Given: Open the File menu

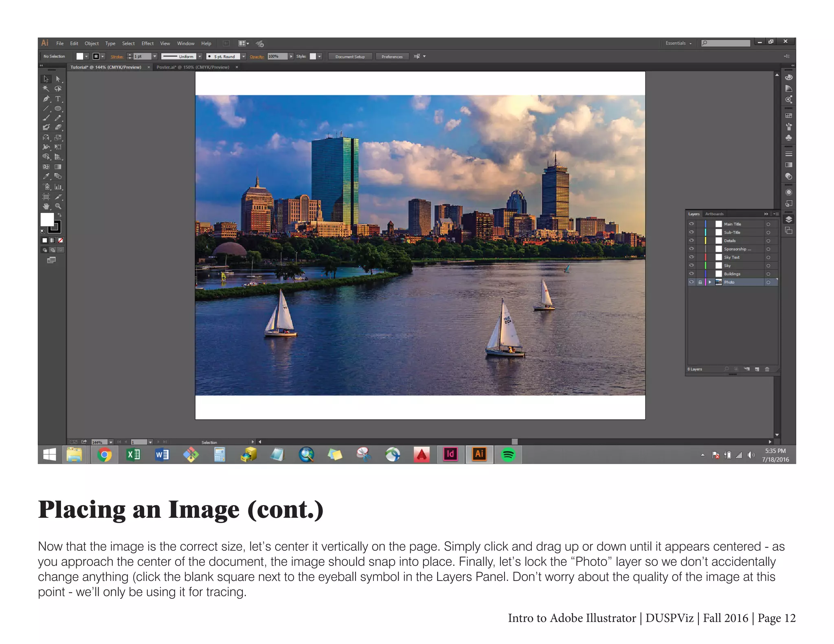Looking at the screenshot, I should (x=60, y=44).
